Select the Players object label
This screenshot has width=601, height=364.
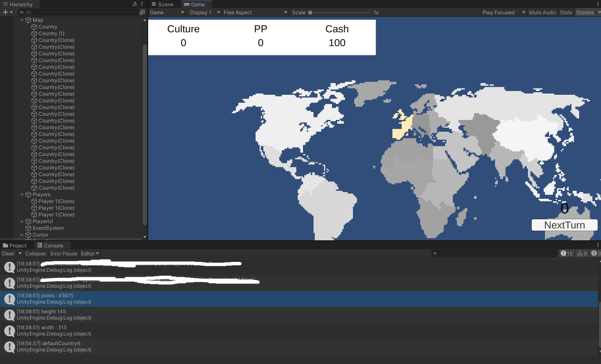click(42, 195)
